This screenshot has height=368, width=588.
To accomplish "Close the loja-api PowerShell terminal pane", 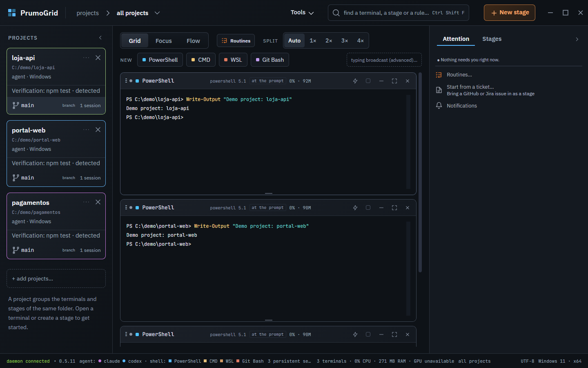I will 408,81.
